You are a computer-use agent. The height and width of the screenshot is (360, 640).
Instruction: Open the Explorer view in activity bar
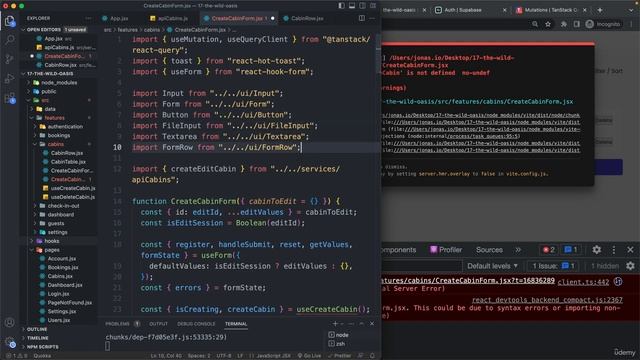(x=10, y=20)
